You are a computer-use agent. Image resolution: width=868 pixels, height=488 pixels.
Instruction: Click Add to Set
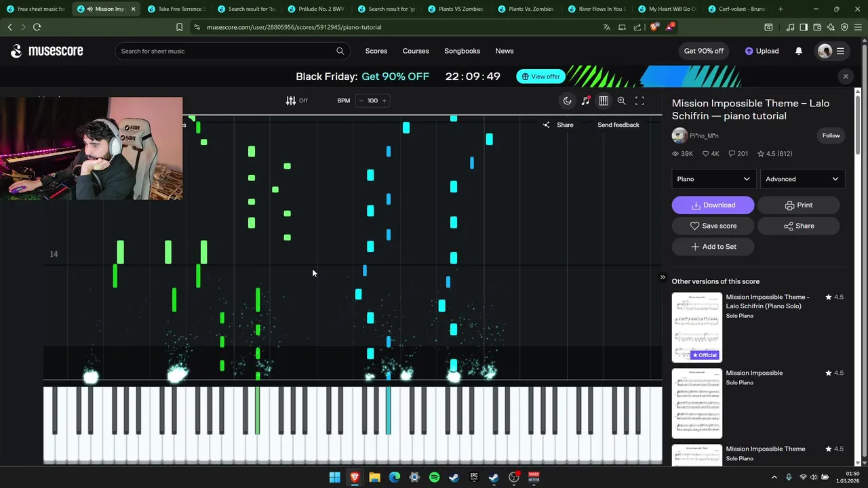[x=713, y=247]
